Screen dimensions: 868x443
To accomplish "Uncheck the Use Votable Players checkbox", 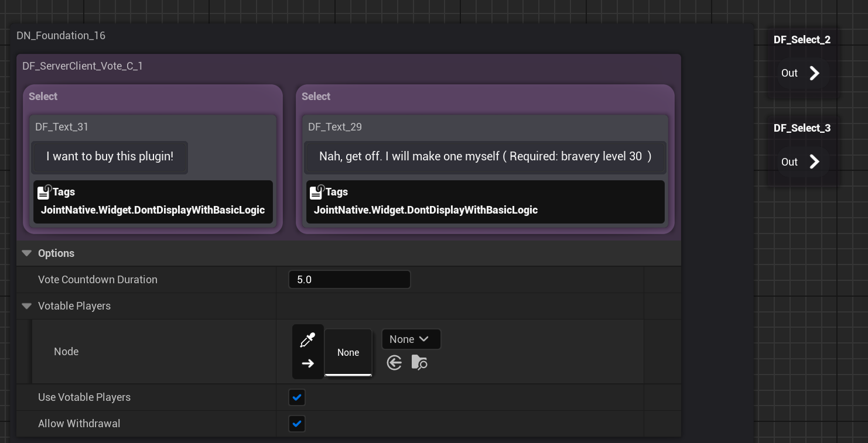I will click(297, 397).
